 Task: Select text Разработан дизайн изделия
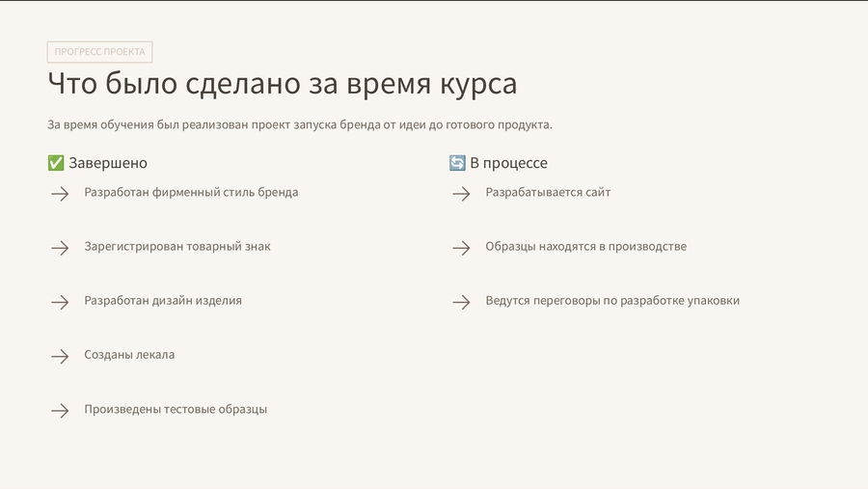pyautogui.click(x=163, y=301)
